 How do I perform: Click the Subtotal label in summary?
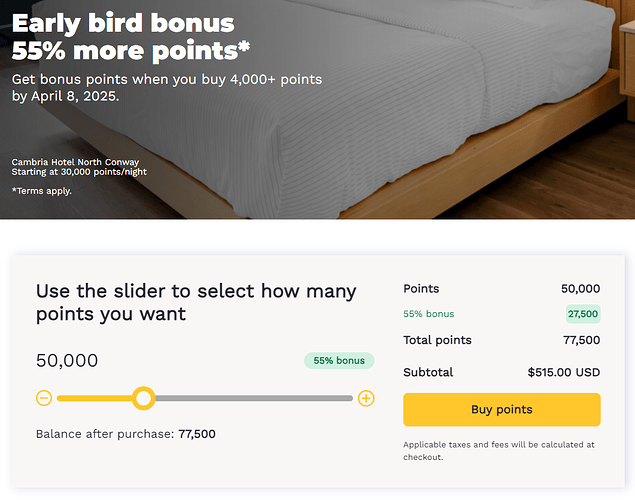click(x=428, y=372)
